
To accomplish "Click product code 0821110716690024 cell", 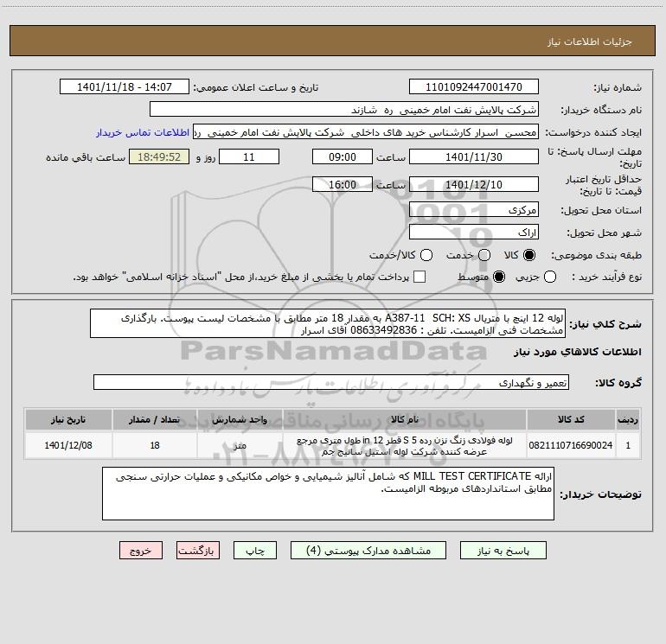I will click(x=571, y=445).
